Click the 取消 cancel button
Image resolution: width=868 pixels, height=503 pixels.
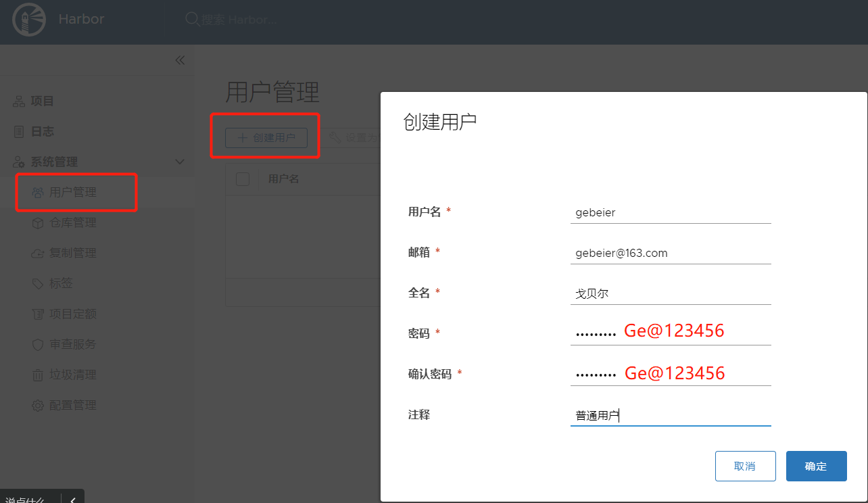tap(745, 466)
